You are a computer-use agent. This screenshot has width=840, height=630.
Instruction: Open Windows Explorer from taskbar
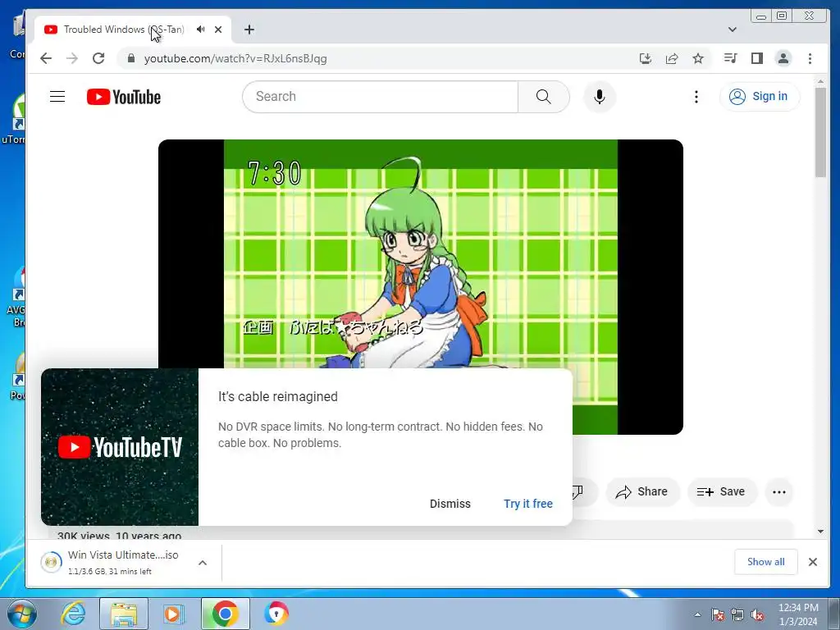tap(124, 614)
